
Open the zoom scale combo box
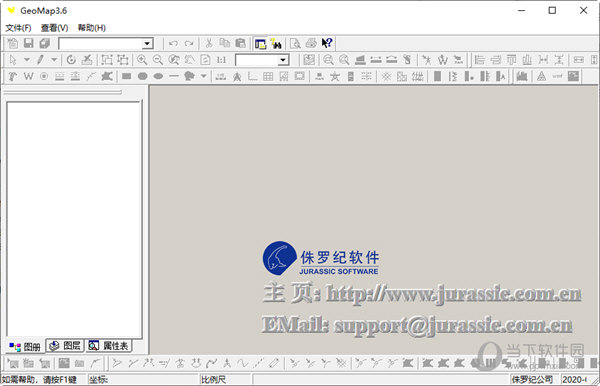click(x=262, y=60)
